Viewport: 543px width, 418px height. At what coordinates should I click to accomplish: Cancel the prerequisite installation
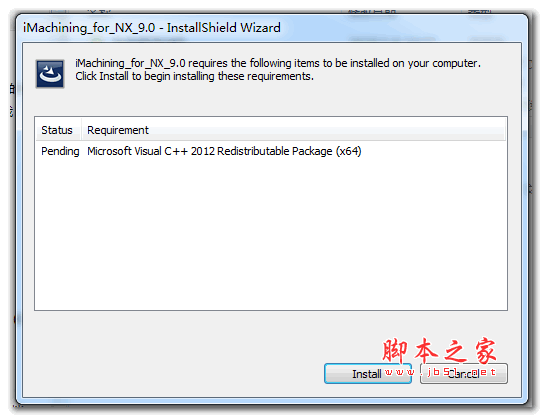(x=464, y=373)
